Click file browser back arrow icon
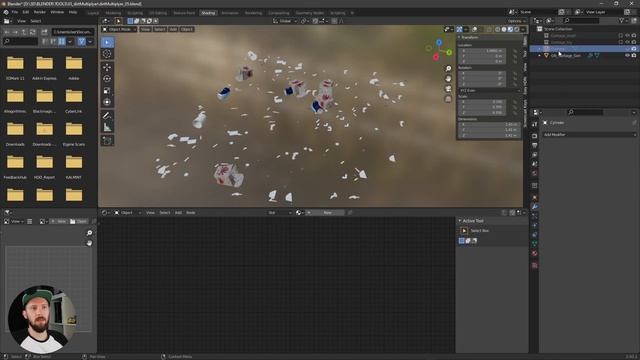Image resolution: width=640 pixels, height=360 pixels. coord(7,32)
